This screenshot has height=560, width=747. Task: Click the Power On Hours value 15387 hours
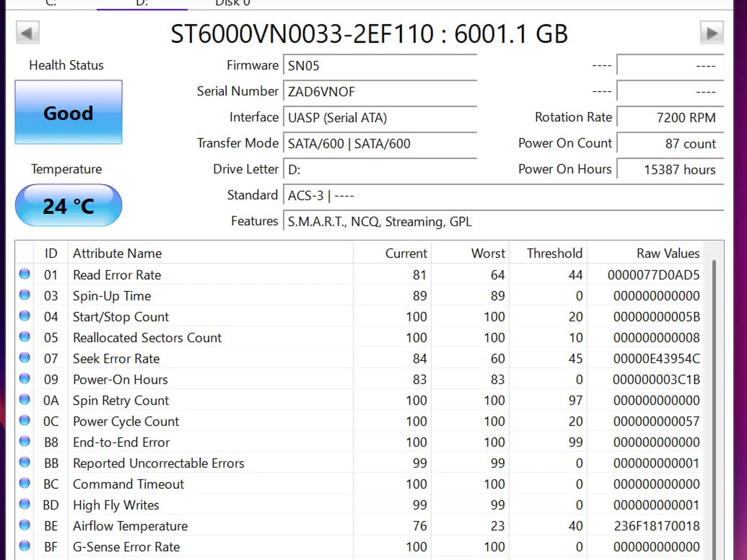670,169
